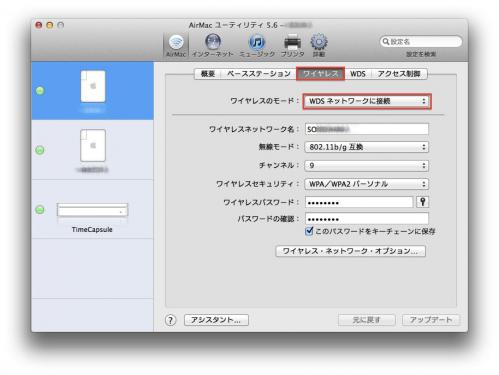Click the TimeCapsule label text
499x375 pixels.
(x=92, y=229)
